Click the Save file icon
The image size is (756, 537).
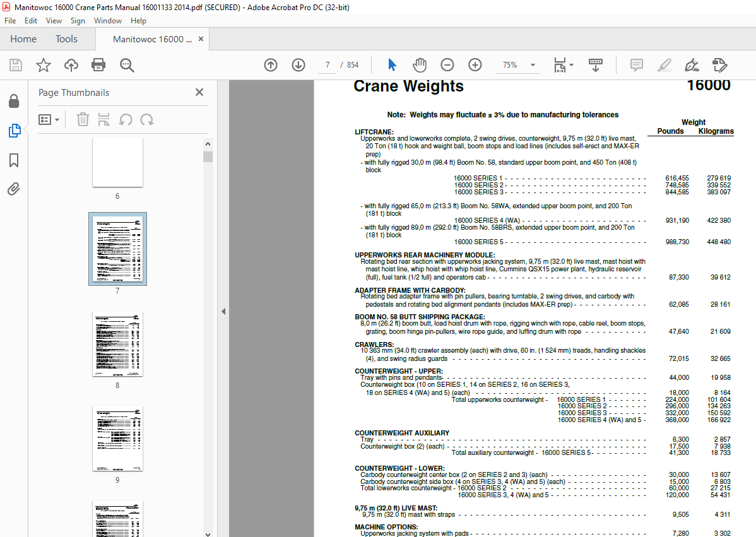coord(16,65)
